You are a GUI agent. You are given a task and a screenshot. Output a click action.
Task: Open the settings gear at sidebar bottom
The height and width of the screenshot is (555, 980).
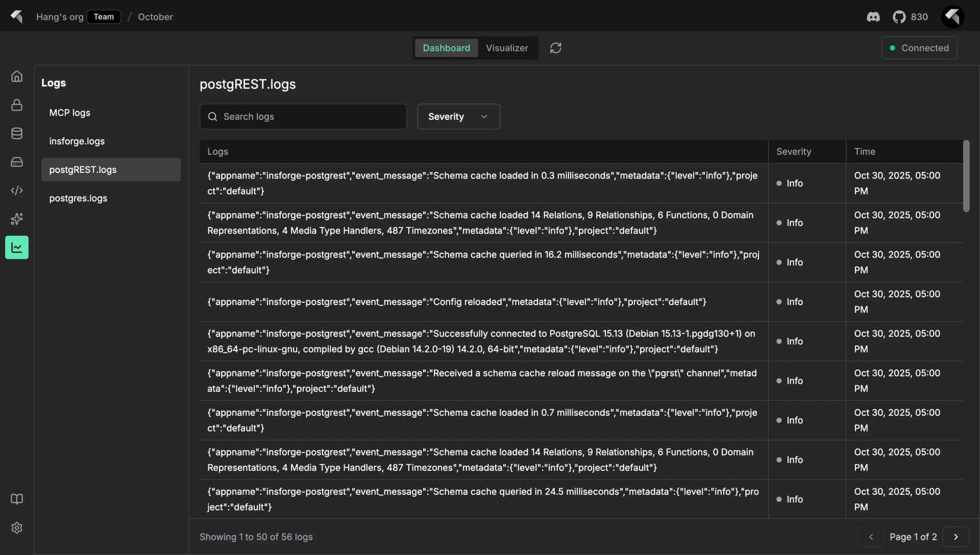tap(17, 528)
